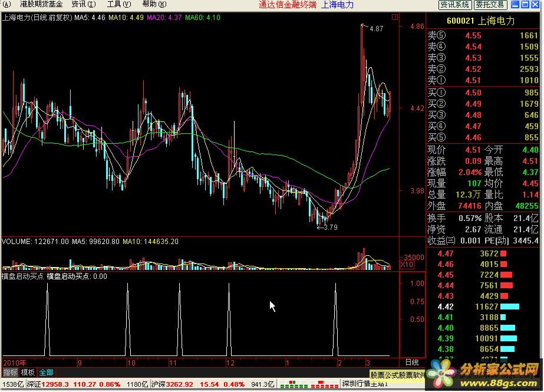Click the 4.87 high price marker

coord(377,29)
